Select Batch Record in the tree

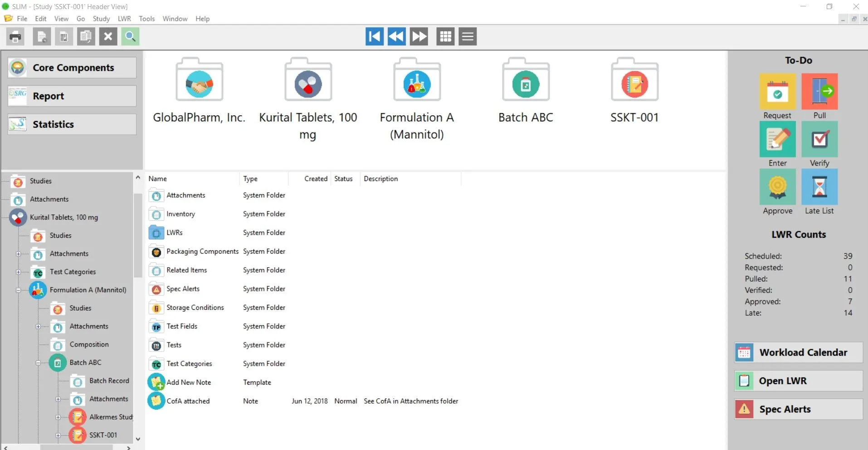coord(109,381)
